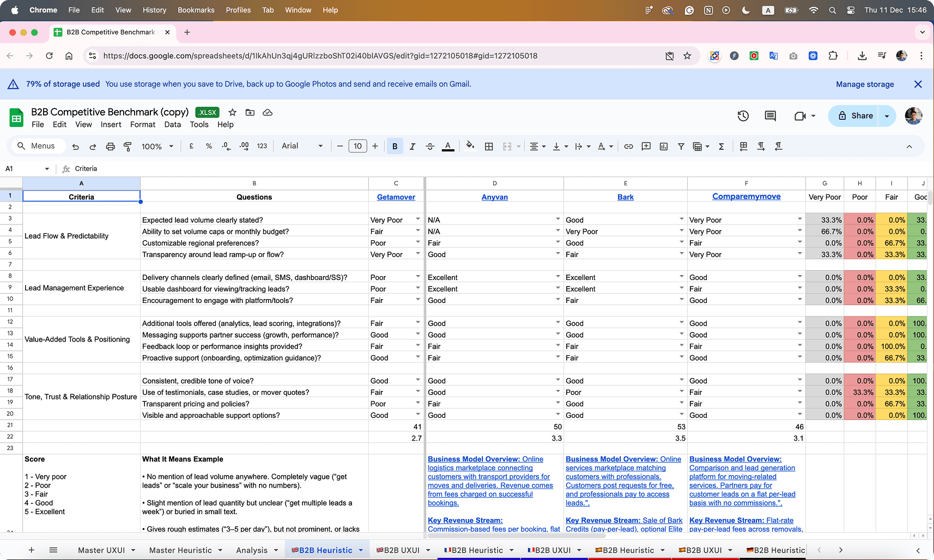Toggle italic formatting button
Screen dimensions: 934x560
pos(412,147)
